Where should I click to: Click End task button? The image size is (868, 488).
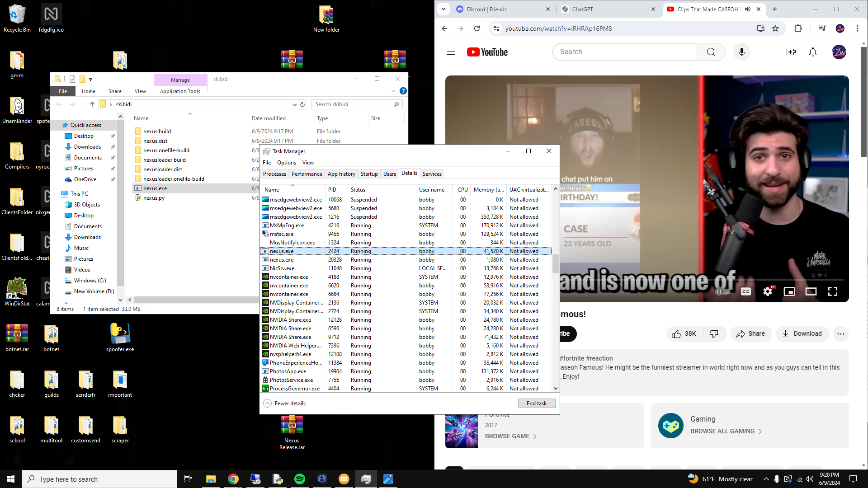tap(536, 404)
